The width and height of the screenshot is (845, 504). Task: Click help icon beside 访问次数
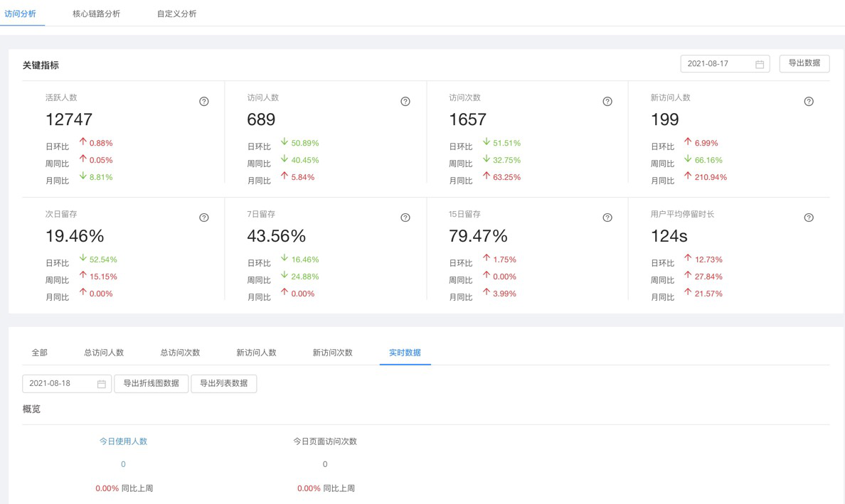coord(607,102)
